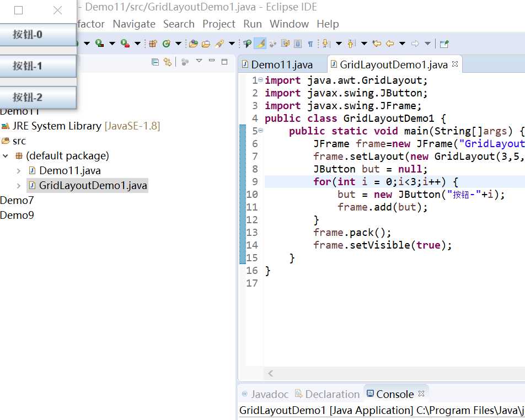Screen dimensions: 525x420
Task: Expand the GridLayoutDemo1.java tree node
Action: pos(19,185)
